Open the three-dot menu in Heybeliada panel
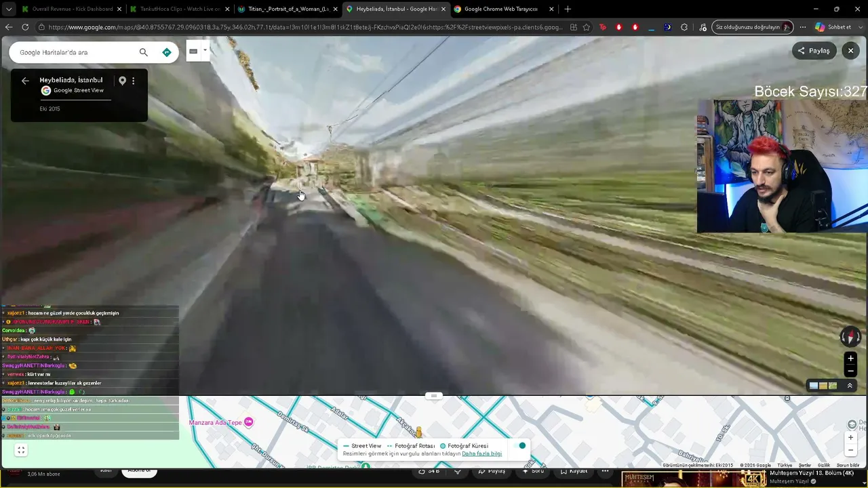868x488 pixels. [133, 81]
